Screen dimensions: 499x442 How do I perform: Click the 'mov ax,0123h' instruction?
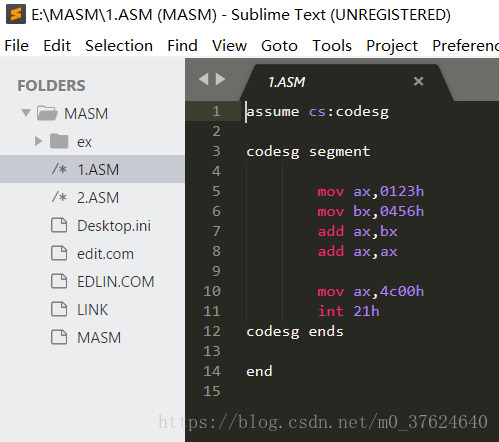click(x=371, y=191)
